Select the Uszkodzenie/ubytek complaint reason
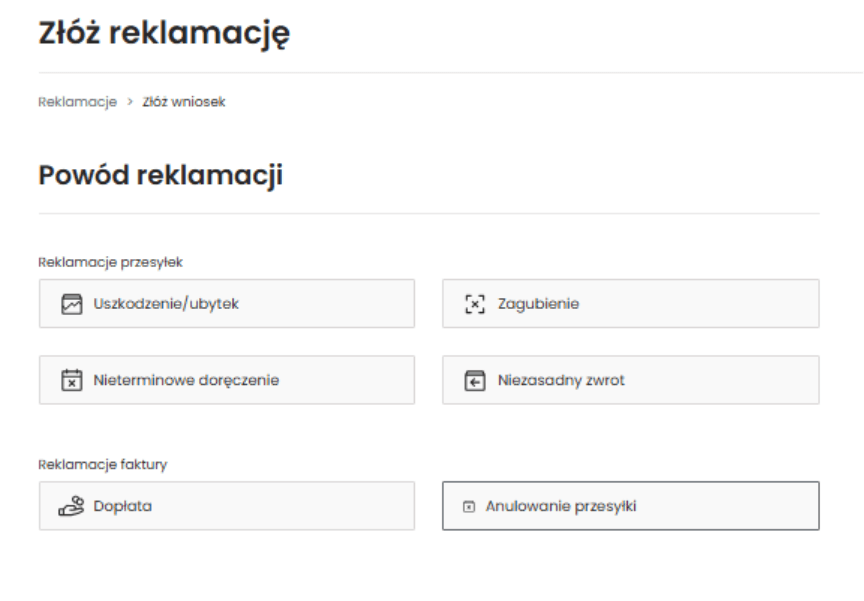Screen dimensions: 864x601 pos(226,304)
